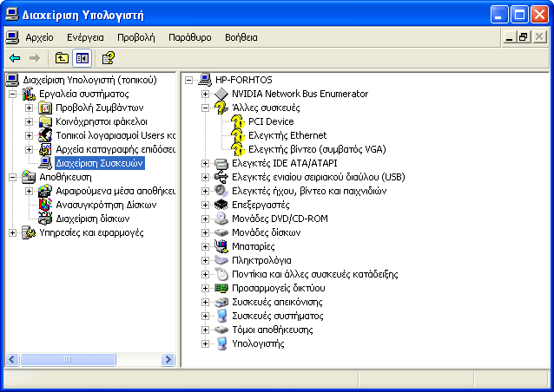Click the Help properties toolbar icon
This screenshot has height=392, width=554.
pos(109,58)
